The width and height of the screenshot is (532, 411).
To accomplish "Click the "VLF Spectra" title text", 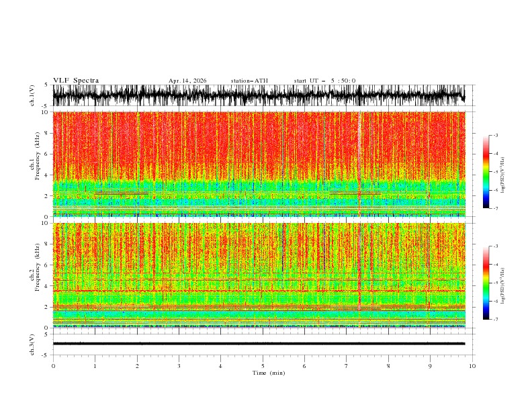I will (76, 81).
